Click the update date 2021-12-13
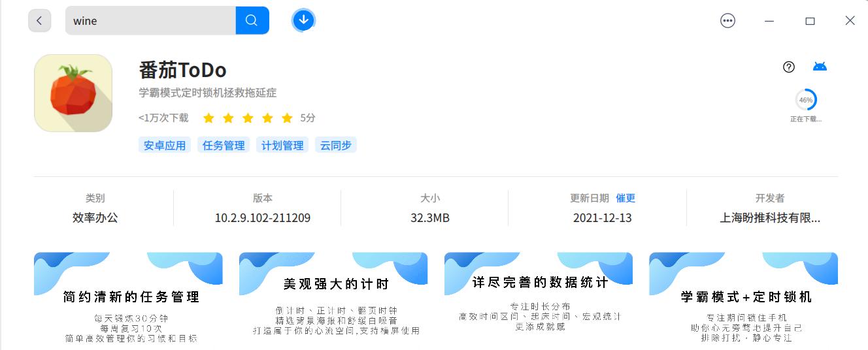Viewport: 868px width, 350px height. coord(603,217)
